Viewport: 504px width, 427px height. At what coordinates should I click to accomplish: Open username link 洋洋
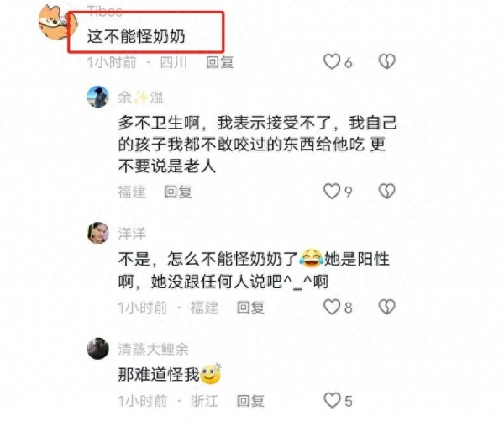point(132,234)
